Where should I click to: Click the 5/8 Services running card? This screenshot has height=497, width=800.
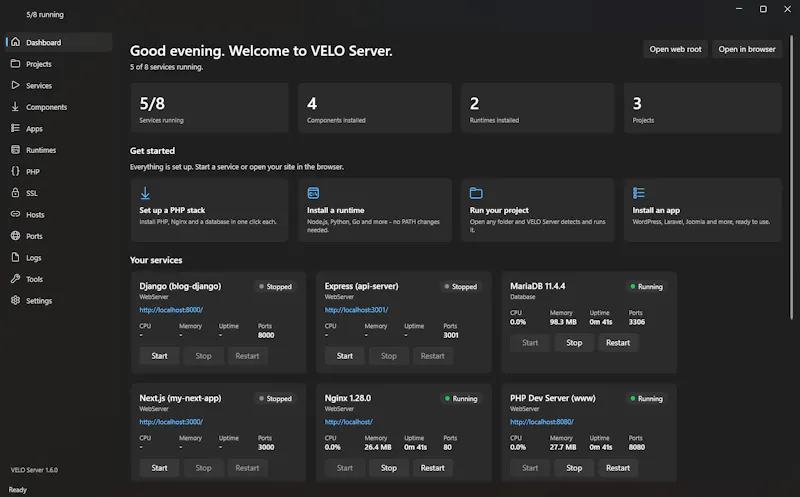[x=209, y=108]
